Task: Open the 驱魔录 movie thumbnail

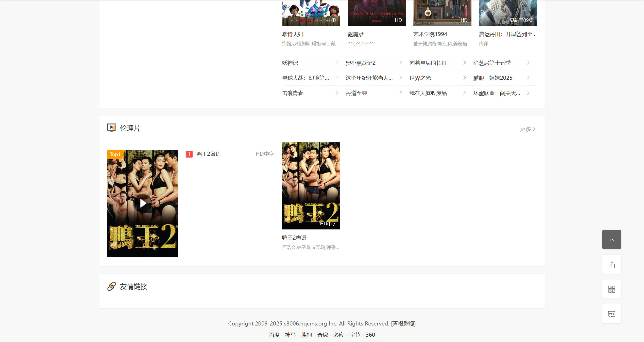Action: tap(376, 13)
